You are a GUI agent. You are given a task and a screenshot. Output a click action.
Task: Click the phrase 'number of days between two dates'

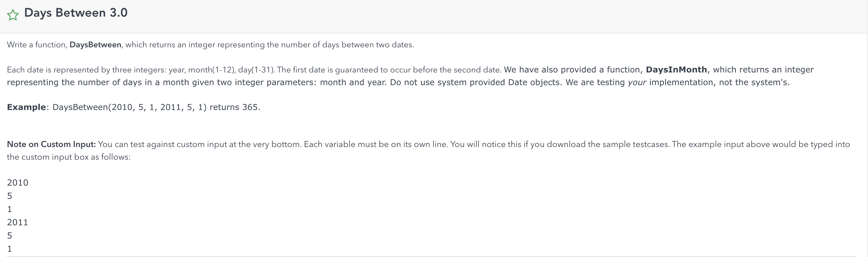point(346,45)
